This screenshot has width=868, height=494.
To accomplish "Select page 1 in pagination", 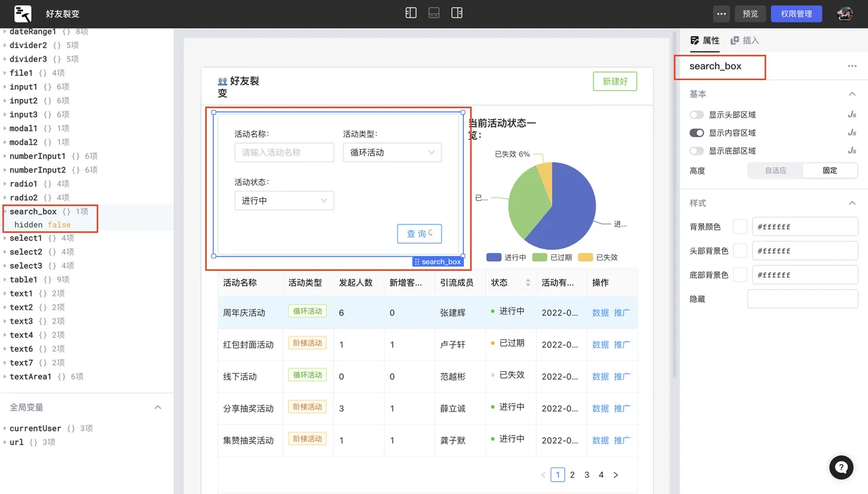I will 558,475.
